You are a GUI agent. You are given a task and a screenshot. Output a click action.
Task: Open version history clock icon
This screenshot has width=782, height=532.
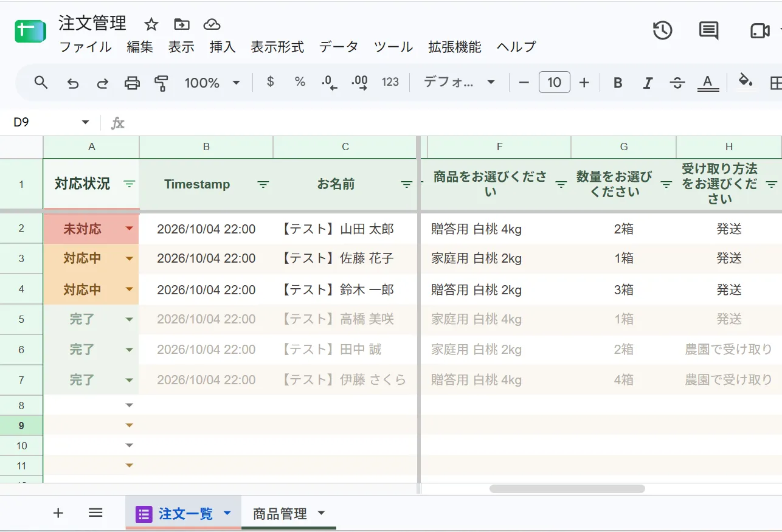662,30
